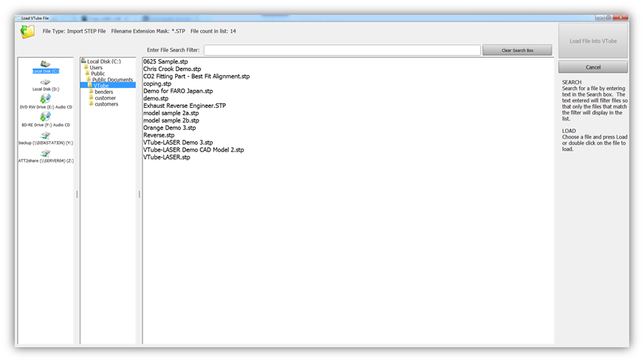Screen dimensions: 644x362
Task: Select the Users folder in tree
Action: point(96,67)
